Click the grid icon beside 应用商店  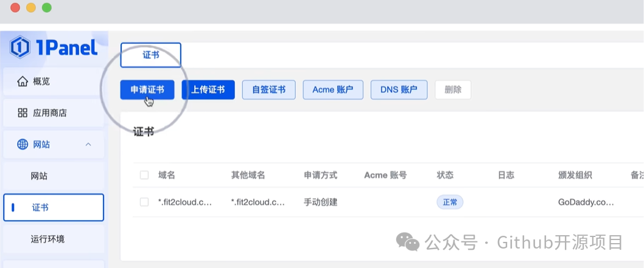[x=23, y=113]
